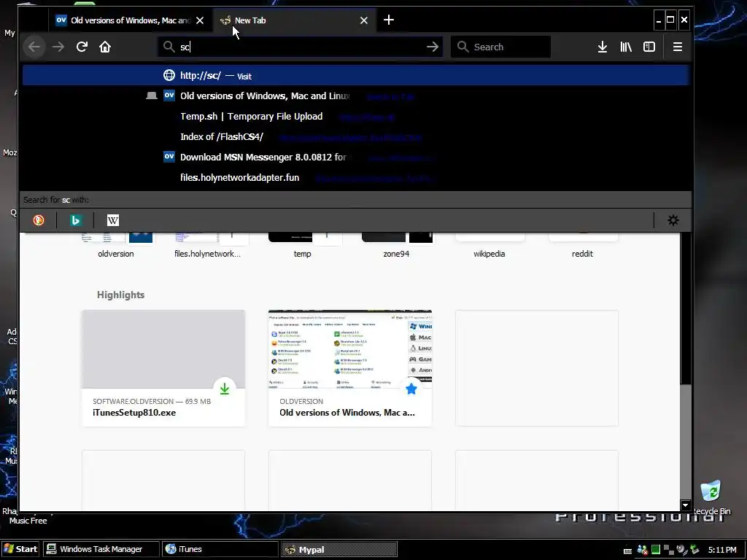Screen dimensions: 747x560
Task: Switch to iTunes taskbar button
Action: point(220,549)
